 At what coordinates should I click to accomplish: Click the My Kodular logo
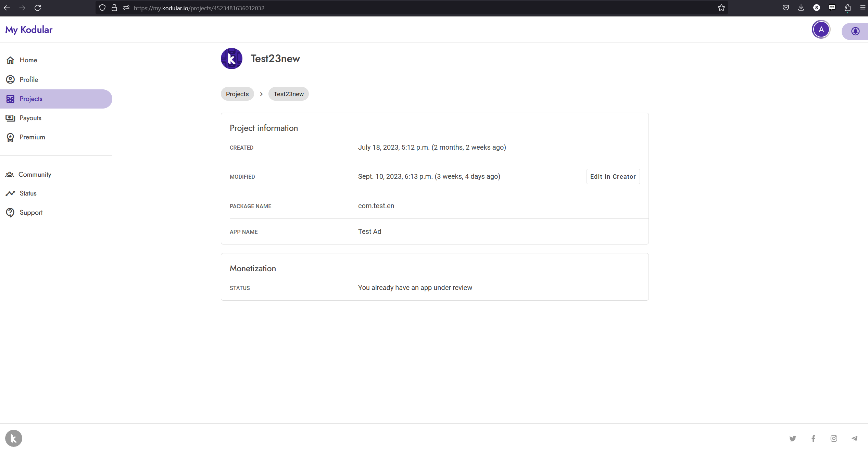29,30
